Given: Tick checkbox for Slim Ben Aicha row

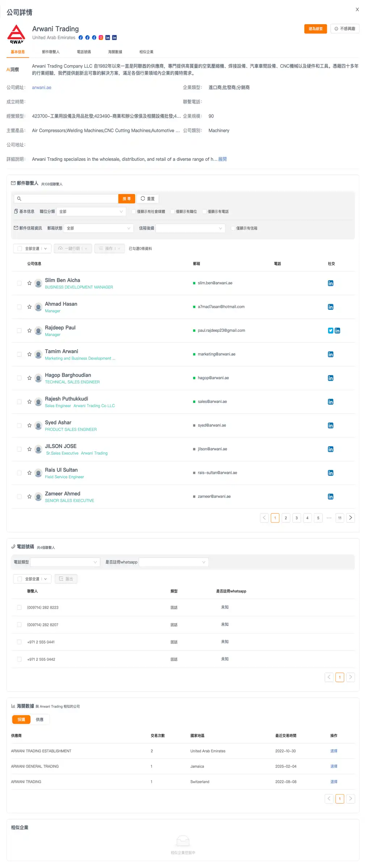Looking at the screenshot, I should click(19, 283).
